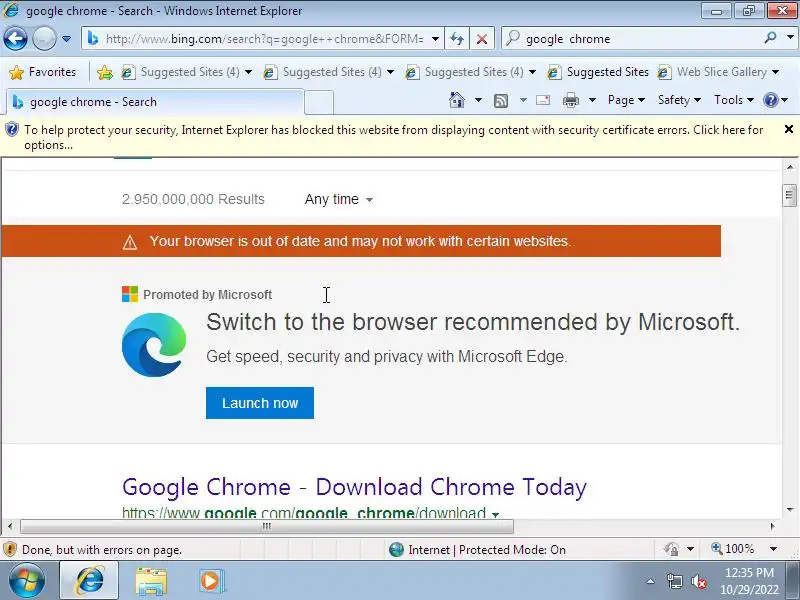Click the 2,950,000,000 Results text
This screenshot has width=800, height=600.
pyautogui.click(x=193, y=199)
